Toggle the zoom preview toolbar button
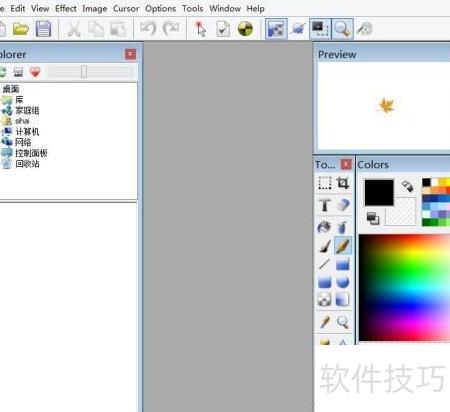 tap(342, 29)
